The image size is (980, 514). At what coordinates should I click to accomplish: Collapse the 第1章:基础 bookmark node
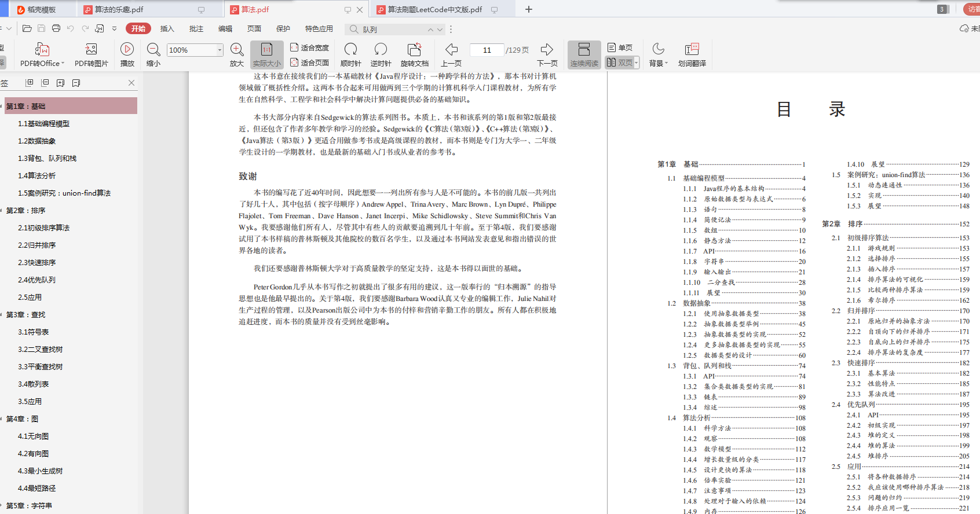coord(2,106)
